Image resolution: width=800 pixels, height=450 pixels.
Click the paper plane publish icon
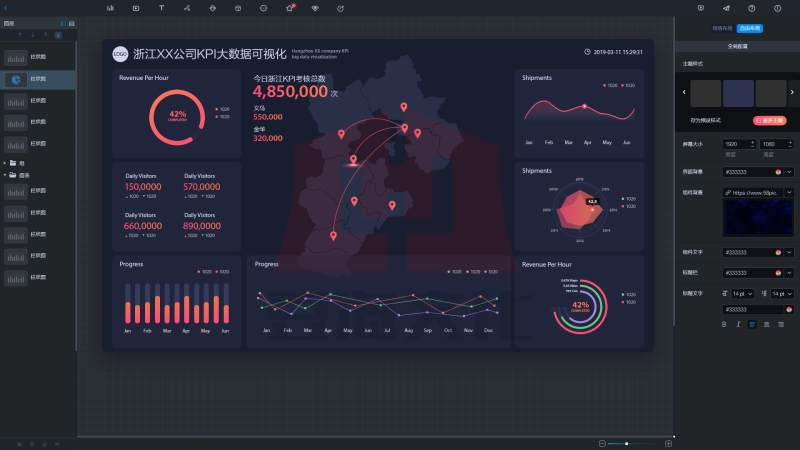(x=726, y=7)
